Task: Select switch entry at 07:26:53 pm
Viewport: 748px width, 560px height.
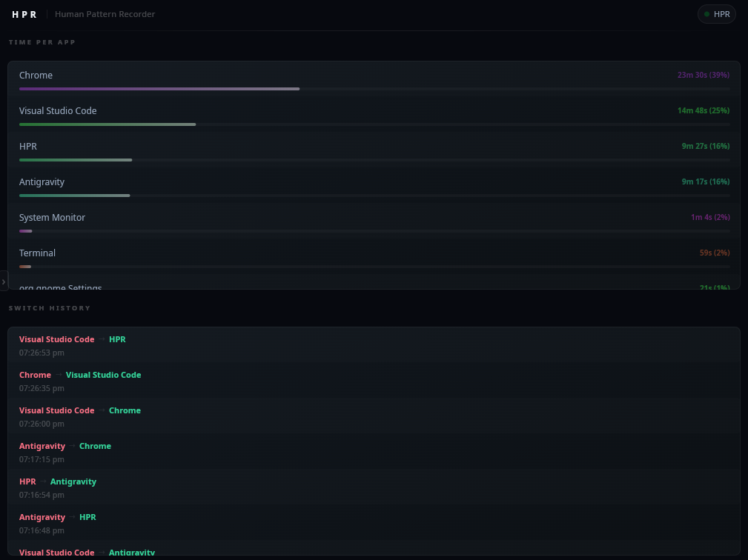Action: [x=374, y=345]
